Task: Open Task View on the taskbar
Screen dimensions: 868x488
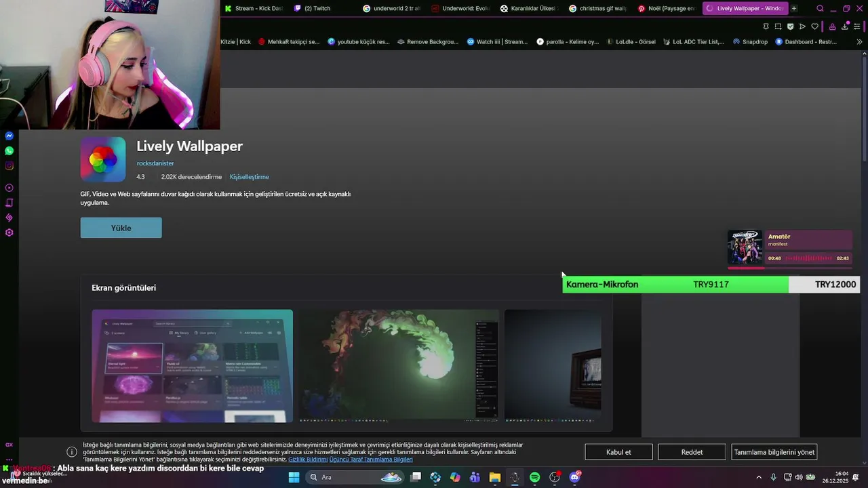Action: tap(416, 477)
